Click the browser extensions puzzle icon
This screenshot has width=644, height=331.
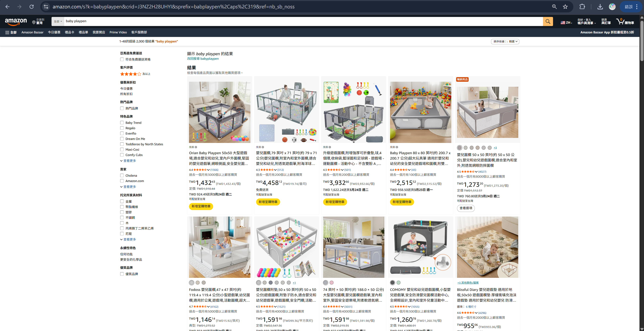582,7
